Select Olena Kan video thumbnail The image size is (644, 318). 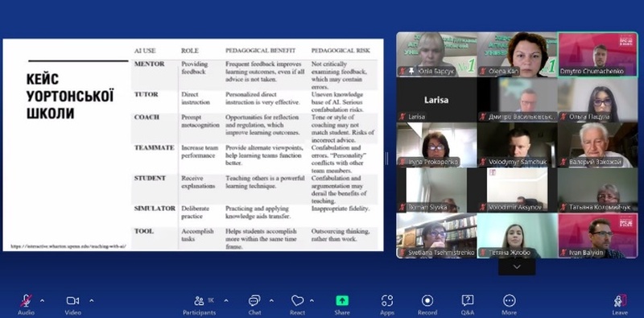(517, 54)
